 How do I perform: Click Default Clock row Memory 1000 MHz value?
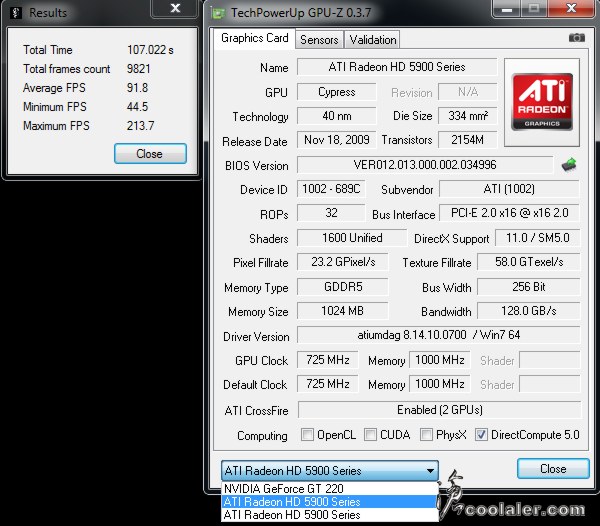click(x=440, y=384)
